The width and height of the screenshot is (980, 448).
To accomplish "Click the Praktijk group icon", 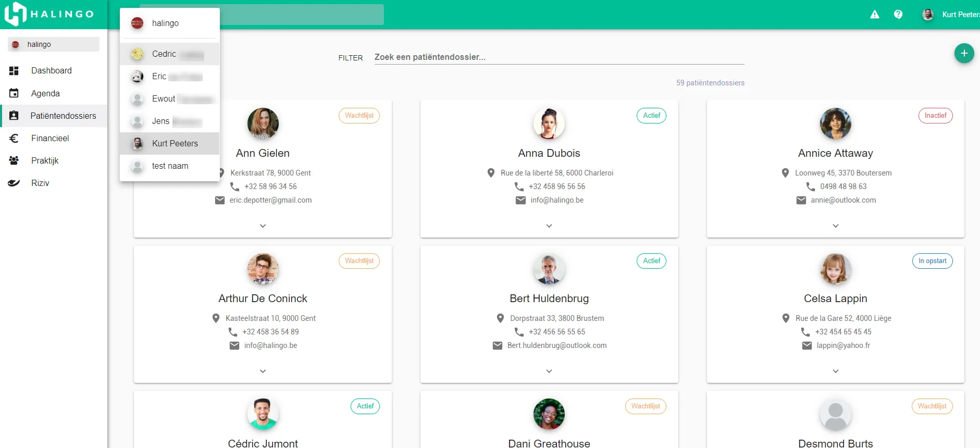I will (14, 160).
